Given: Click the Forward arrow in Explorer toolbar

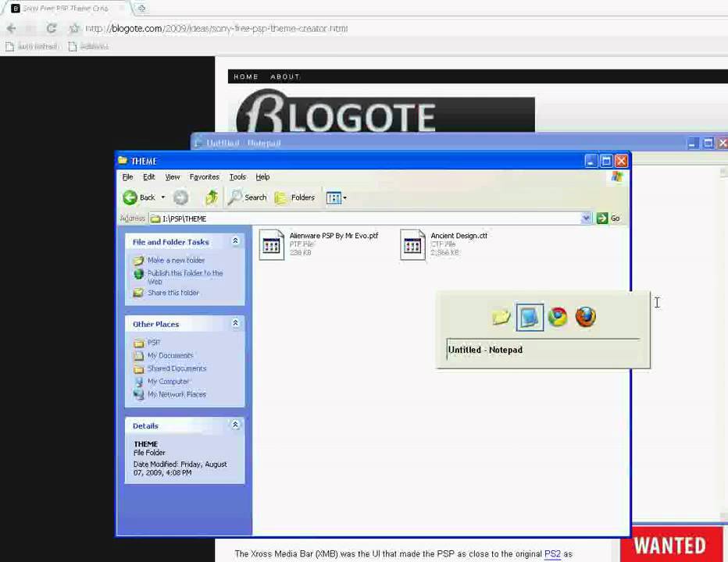Looking at the screenshot, I should [x=180, y=197].
